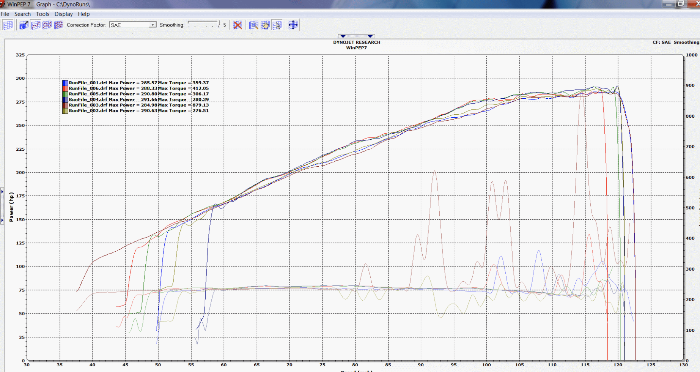Open the Tools menu
This screenshot has width=700, height=372.
coord(42,14)
